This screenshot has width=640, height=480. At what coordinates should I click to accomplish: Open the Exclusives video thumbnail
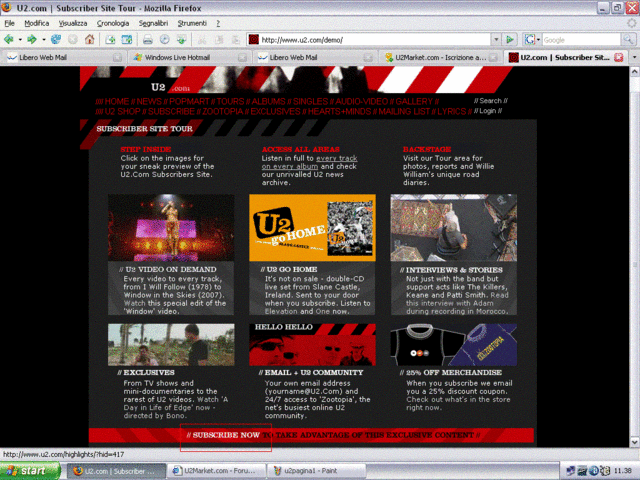coord(171,344)
